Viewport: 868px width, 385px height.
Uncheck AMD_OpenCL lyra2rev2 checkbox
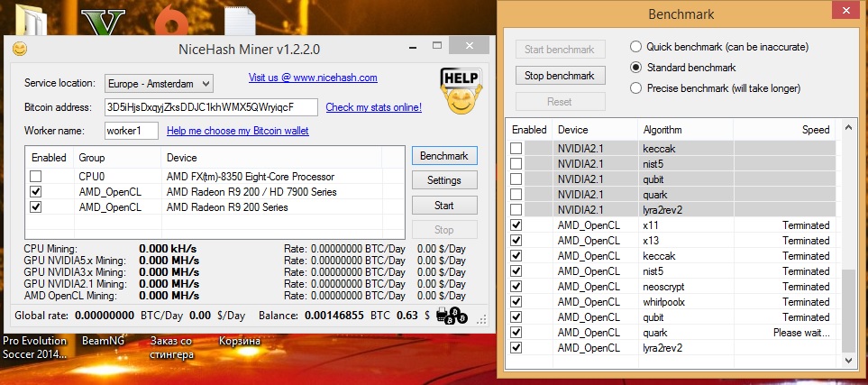(516, 348)
